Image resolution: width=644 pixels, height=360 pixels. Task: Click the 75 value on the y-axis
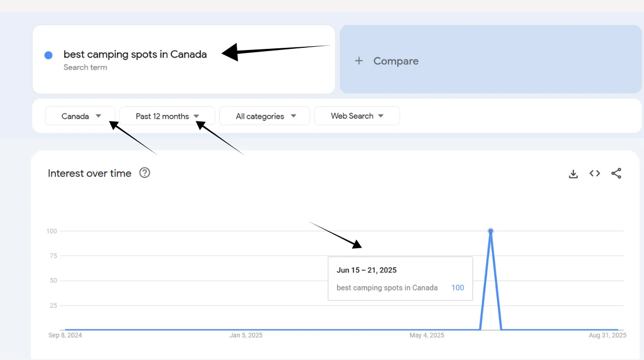click(x=53, y=256)
